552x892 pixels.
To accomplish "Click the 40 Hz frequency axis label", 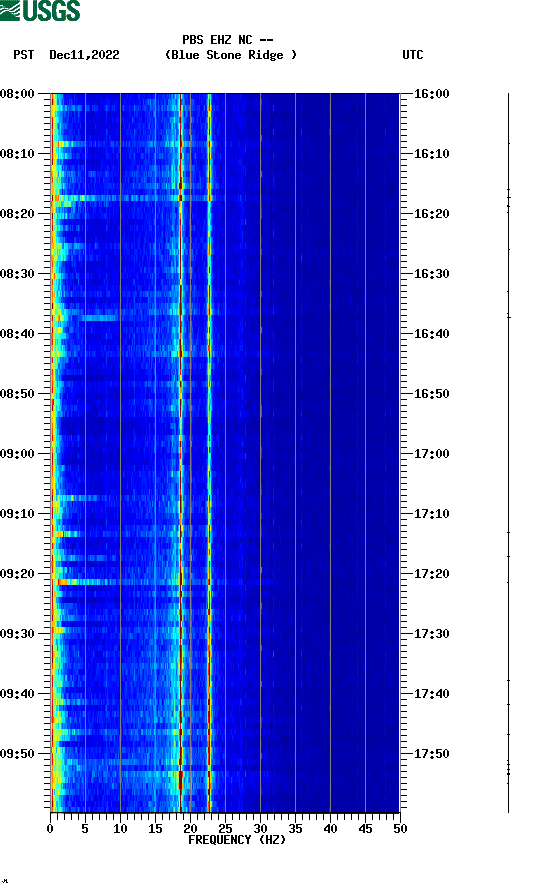I will click(x=330, y=829).
